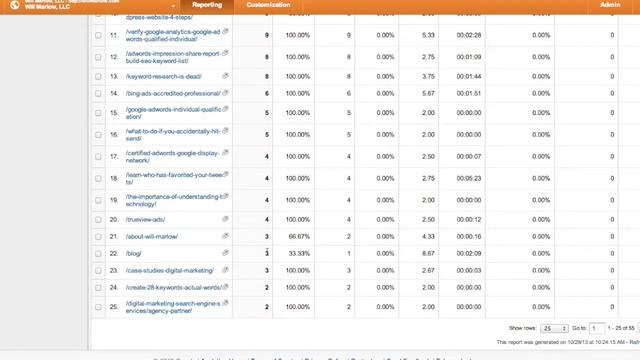Open the /case-studies-digital-marketing/ page link
Viewport: 640px width, 360px height.
pos(169,271)
